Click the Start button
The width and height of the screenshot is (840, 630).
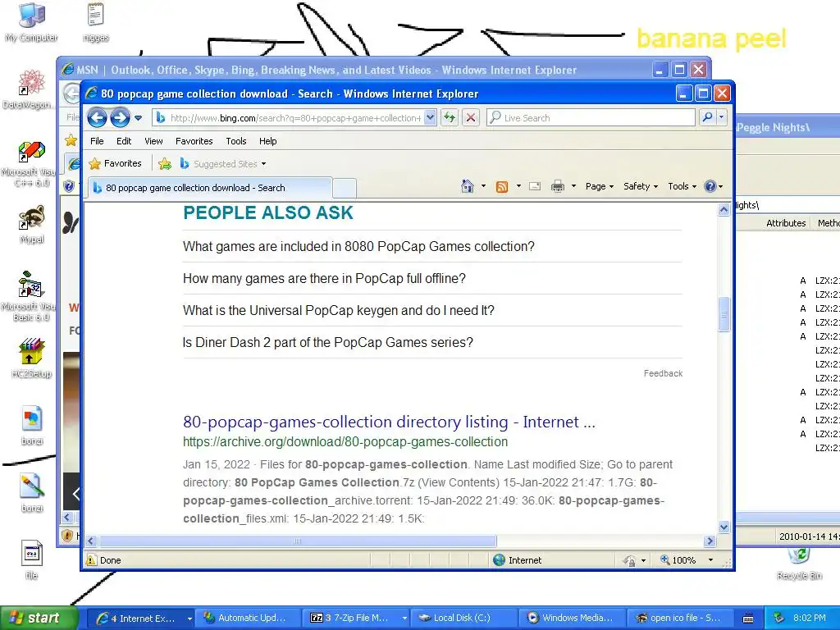pos(39,618)
